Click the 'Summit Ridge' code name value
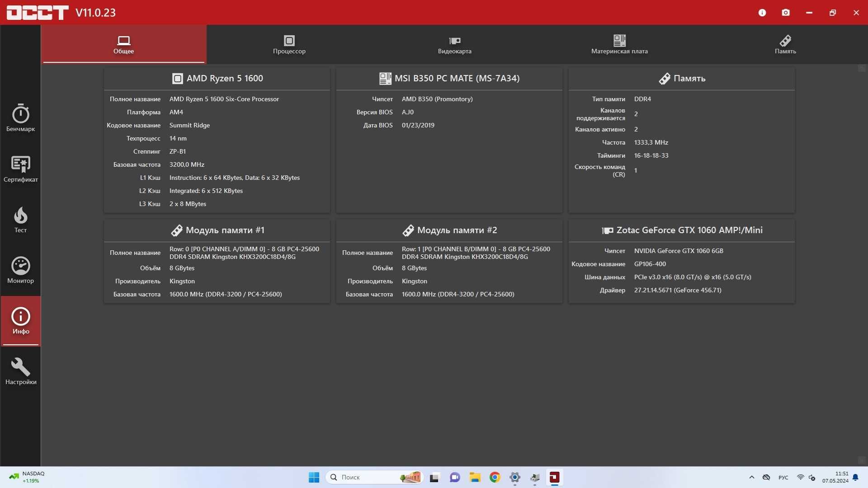 [189, 125]
